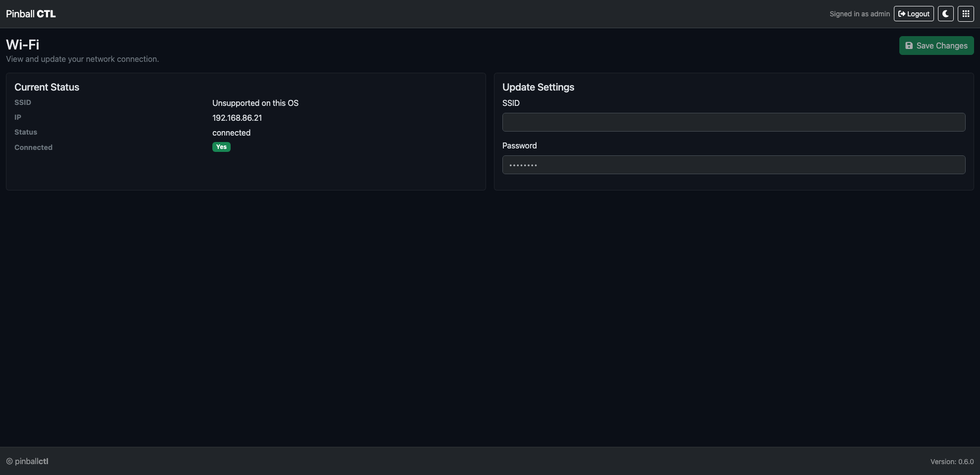The image size is (980, 475).
Task: Click the Signed in as admin text
Action: (860, 13)
